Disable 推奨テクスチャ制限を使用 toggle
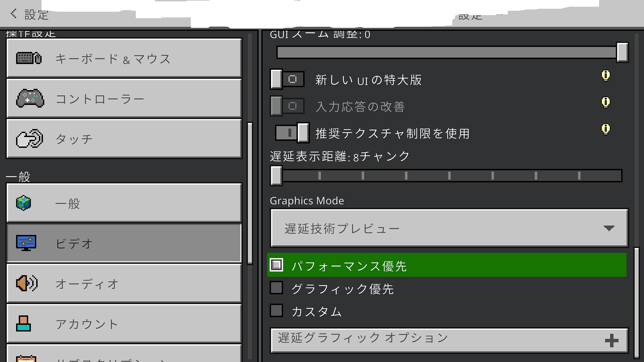Viewport: 644px width, 362px height. tap(292, 133)
